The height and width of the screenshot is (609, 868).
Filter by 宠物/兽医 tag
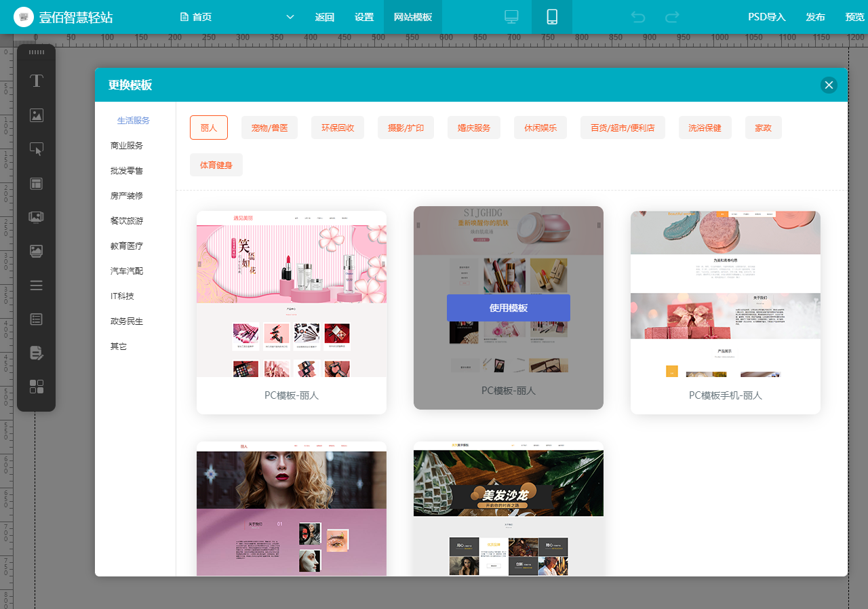269,127
